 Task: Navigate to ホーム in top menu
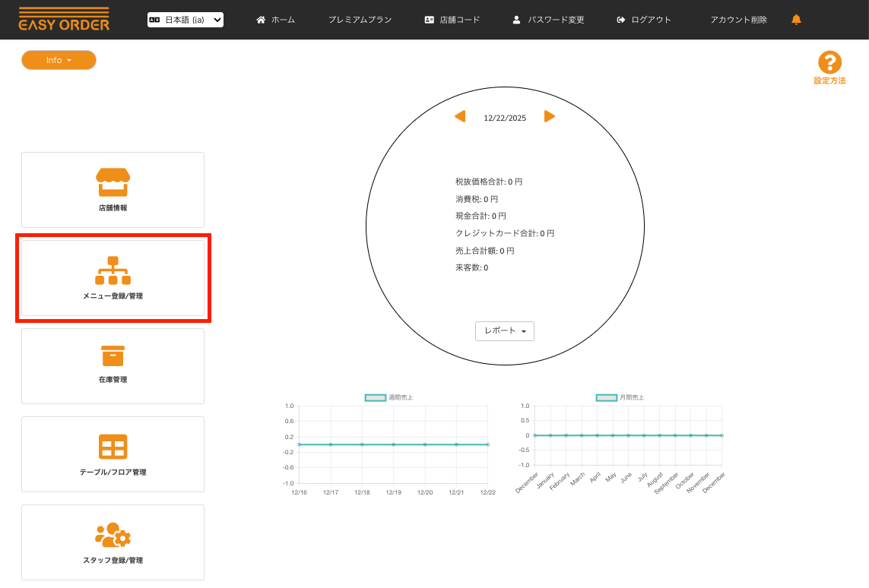tap(275, 20)
